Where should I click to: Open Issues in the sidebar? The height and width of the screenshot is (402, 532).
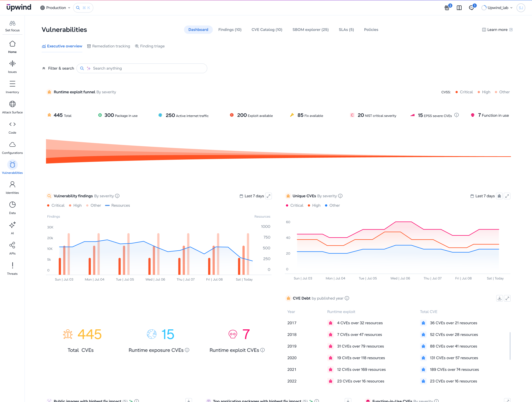coord(12,67)
